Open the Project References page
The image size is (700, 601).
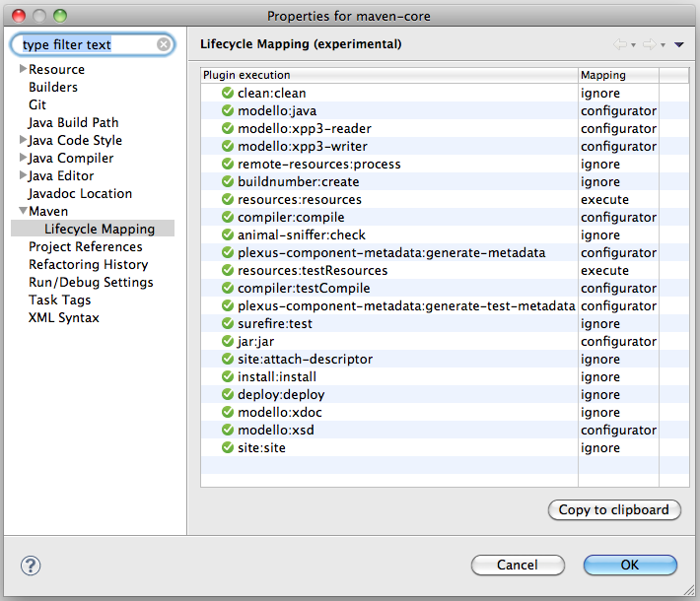point(86,246)
